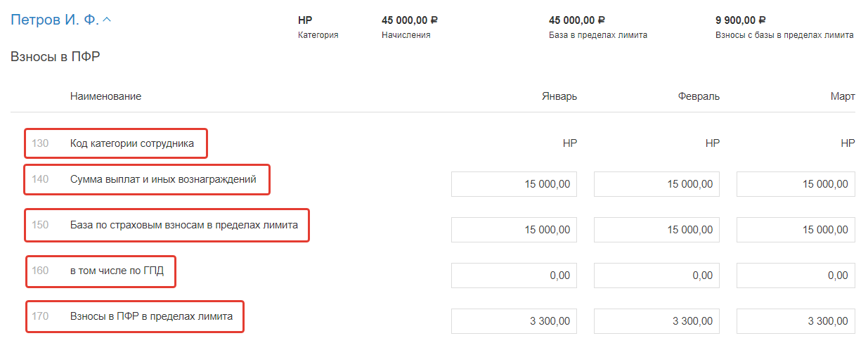Screen dimensions: 868x350
Task: Select the January ГПД amount field
Action: tap(514, 276)
